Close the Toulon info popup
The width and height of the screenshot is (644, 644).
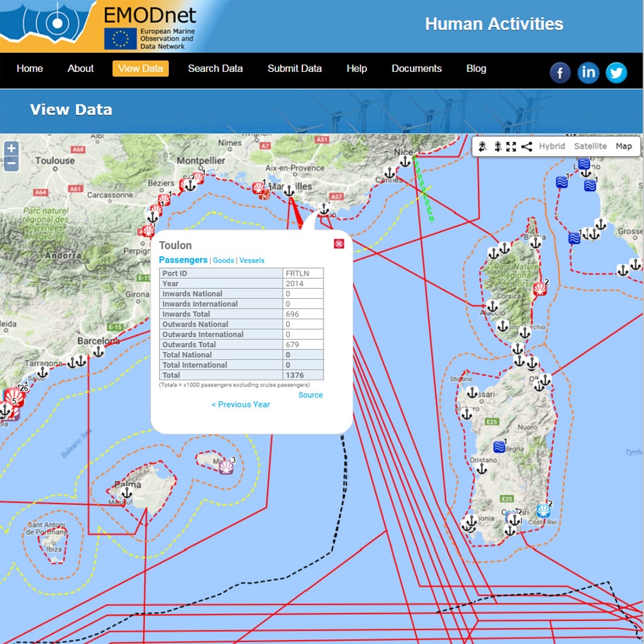click(339, 243)
